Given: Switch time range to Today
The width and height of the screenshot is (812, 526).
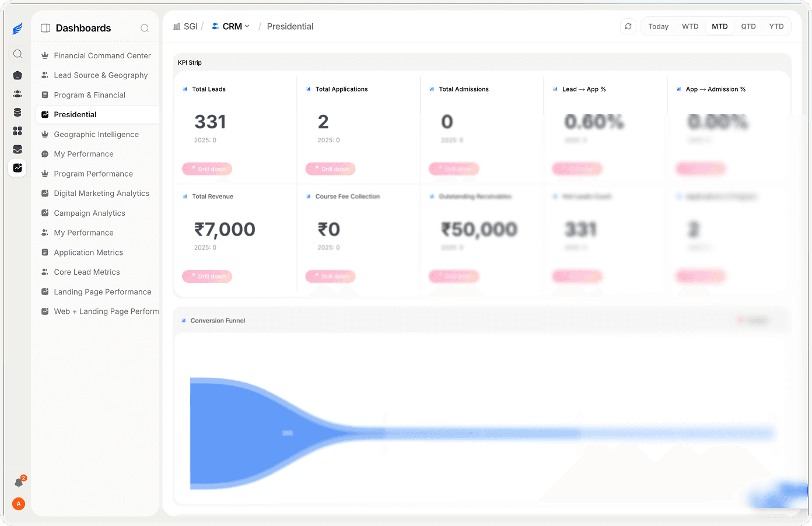Looking at the screenshot, I should coord(658,26).
